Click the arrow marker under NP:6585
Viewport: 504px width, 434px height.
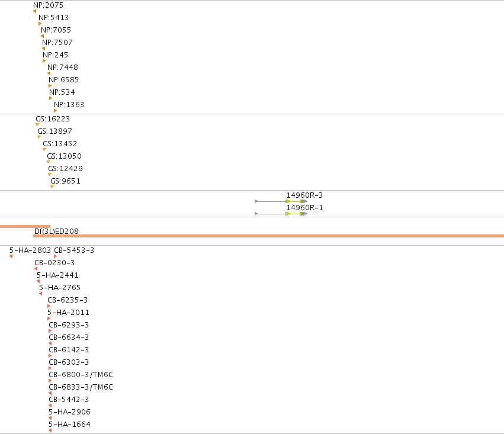point(50,86)
